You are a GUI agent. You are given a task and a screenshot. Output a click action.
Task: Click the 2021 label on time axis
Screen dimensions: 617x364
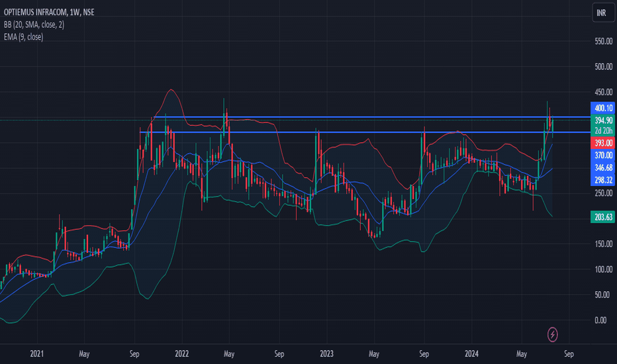[x=37, y=353]
